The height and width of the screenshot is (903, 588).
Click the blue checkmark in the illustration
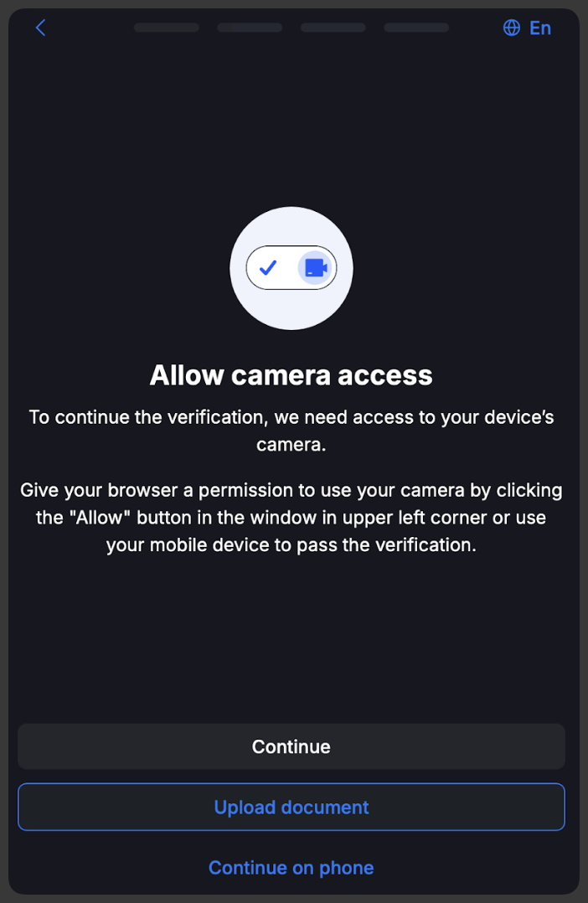pyautogui.click(x=268, y=268)
